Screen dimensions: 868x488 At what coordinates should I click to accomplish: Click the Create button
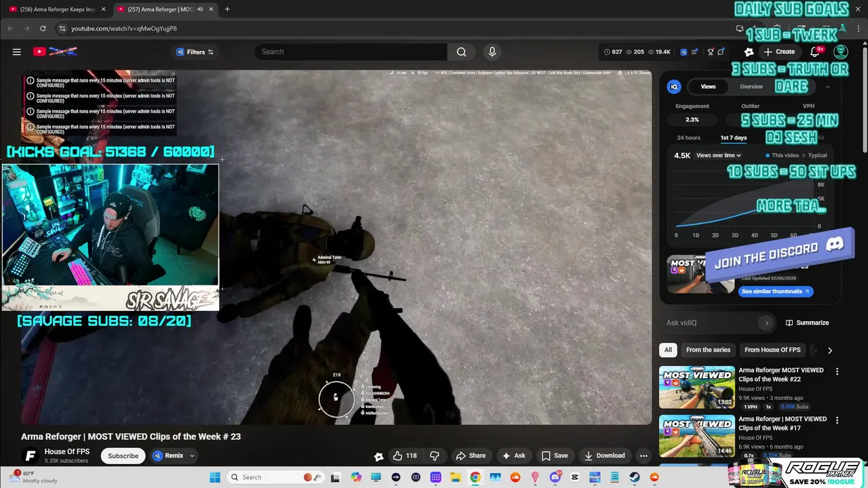coord(778,52)
